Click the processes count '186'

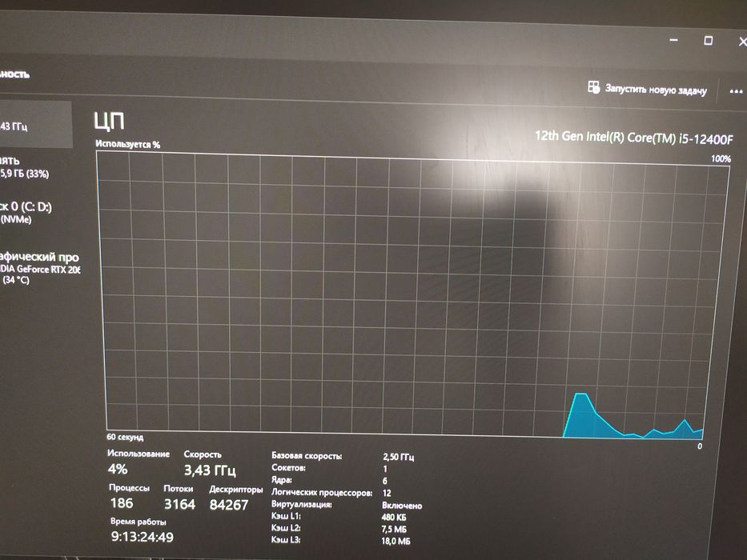pyautogui.click(x=122, y=503)
